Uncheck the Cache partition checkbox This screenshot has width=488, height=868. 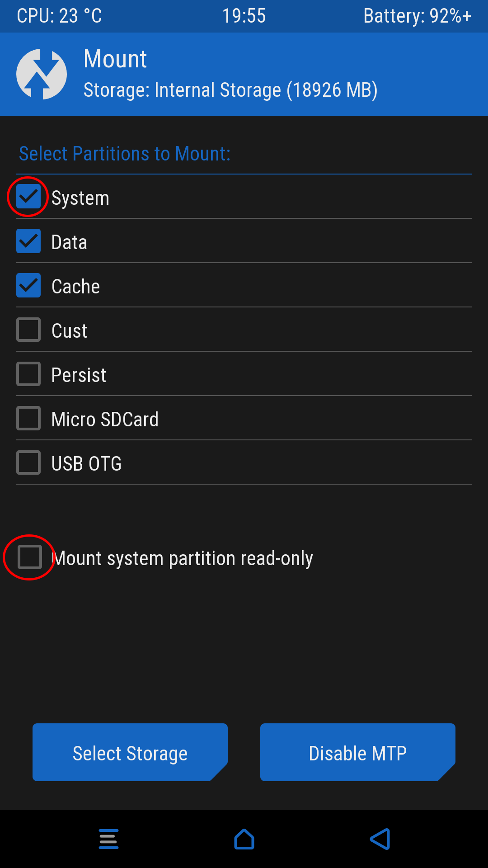[x=28, y=285]
